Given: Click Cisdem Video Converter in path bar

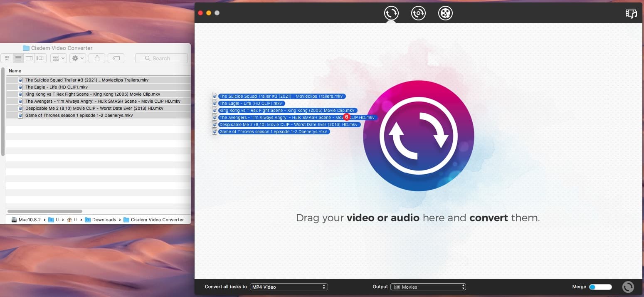Looking at the screenshot, I should 154,220.
